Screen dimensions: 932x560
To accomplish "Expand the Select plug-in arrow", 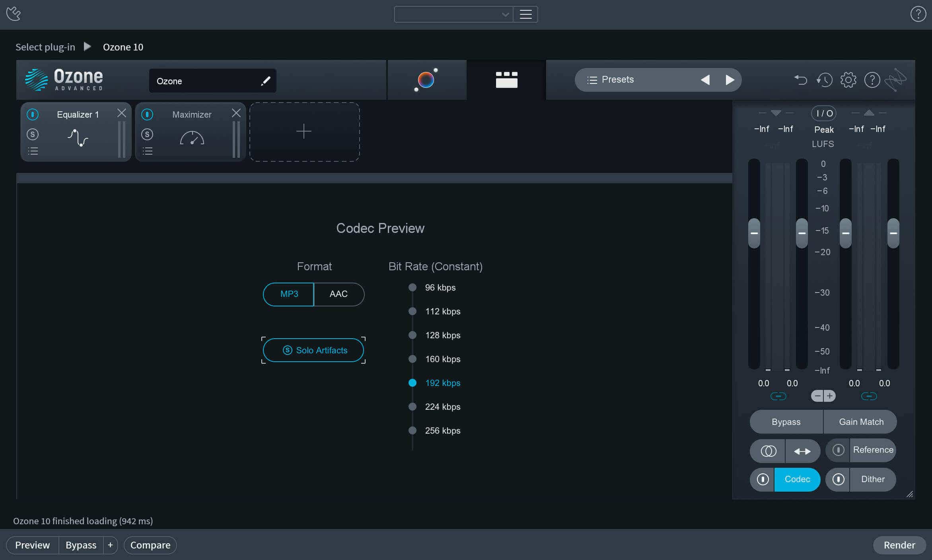I will coord(87,47).
